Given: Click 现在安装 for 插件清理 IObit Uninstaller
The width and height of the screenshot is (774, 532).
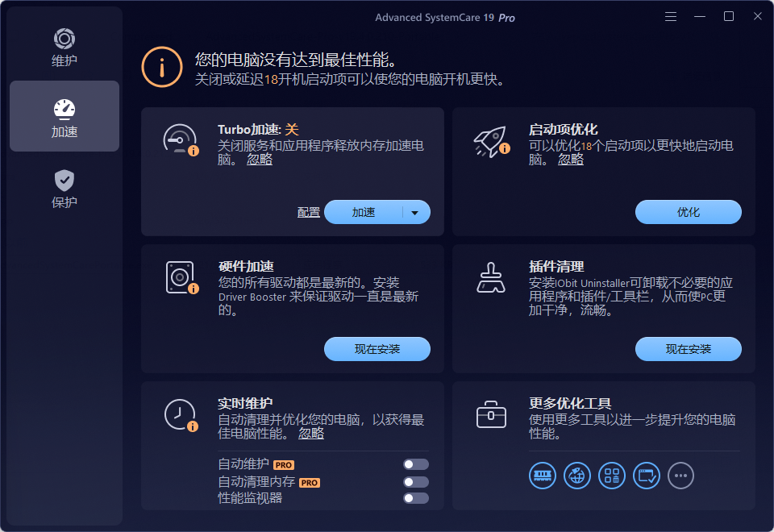Looking at the screenshot, I should point(688,349).
